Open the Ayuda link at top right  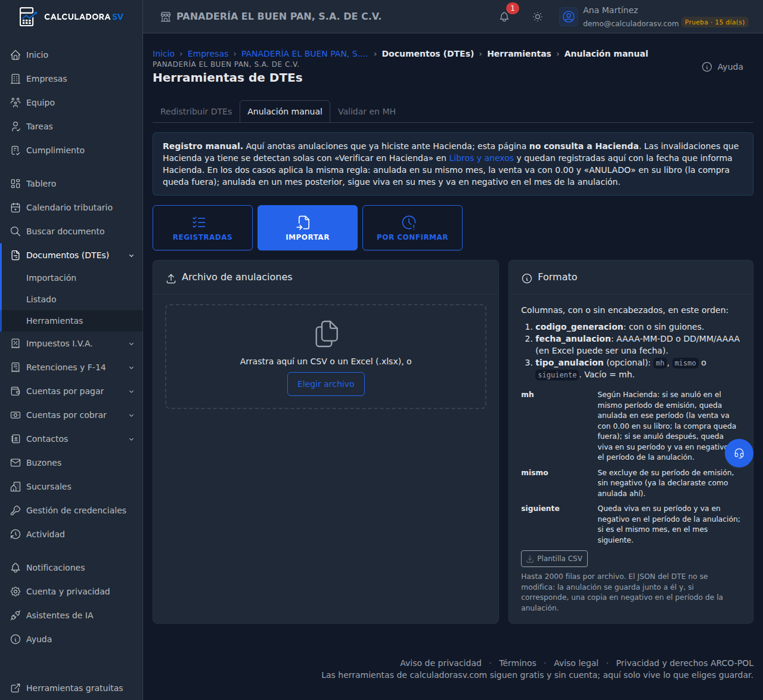(722, 67)
